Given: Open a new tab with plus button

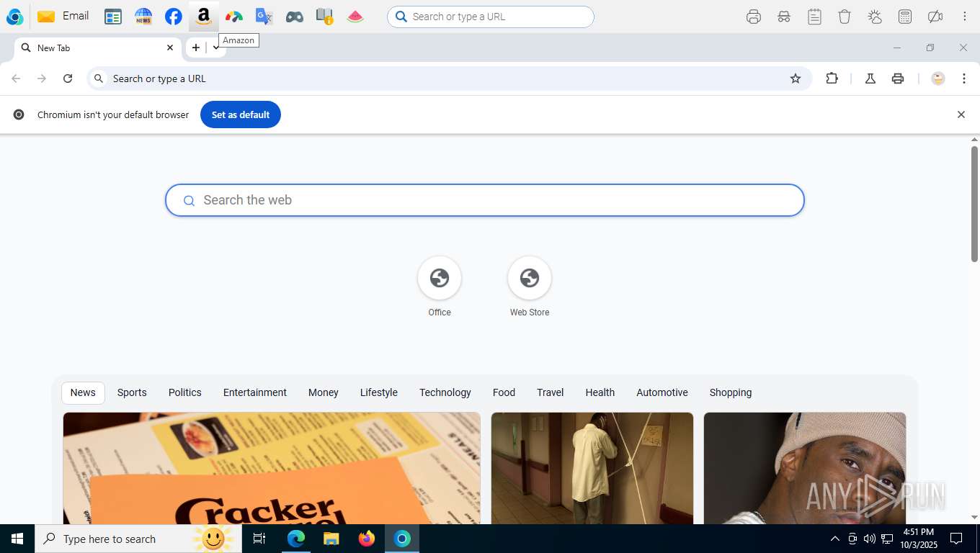Looking at the screenshot, I should 195,48.
